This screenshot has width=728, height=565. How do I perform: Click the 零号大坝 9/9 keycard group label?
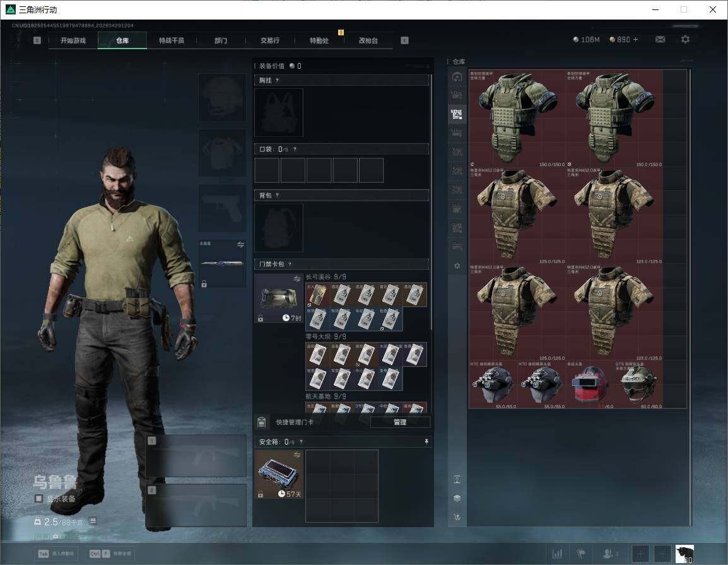pyautogui.click(x=326, y=337)
